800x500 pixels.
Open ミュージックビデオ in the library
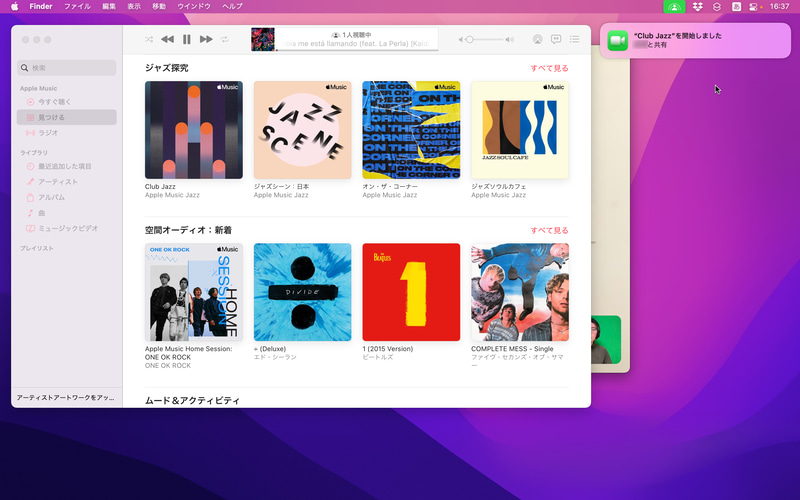[67, 228]
